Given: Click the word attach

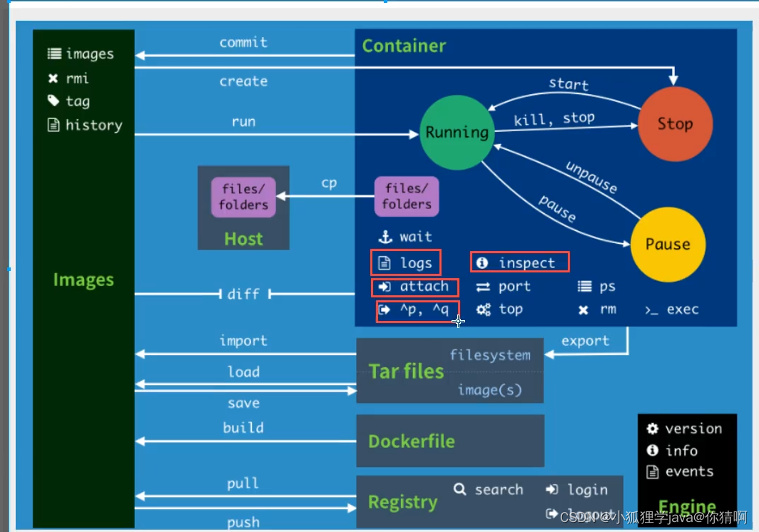Looking at the screenshot, I should (424, 287).
